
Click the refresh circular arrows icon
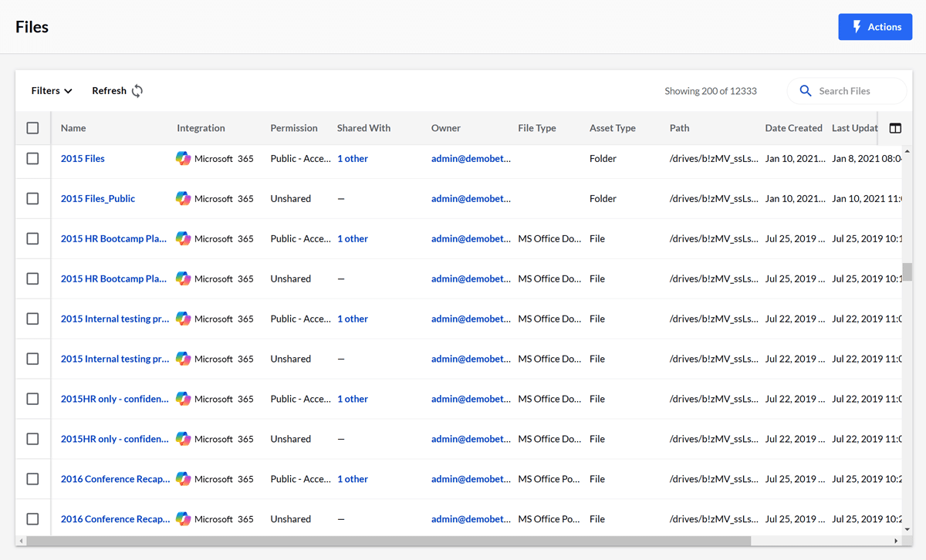pyautogui.click(x=137, y=91)
